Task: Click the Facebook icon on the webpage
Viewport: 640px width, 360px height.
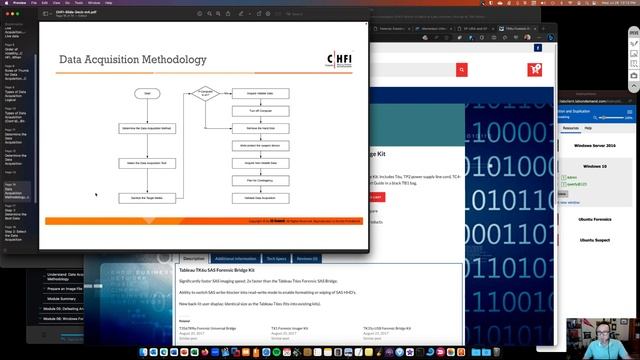Action: 538,48
